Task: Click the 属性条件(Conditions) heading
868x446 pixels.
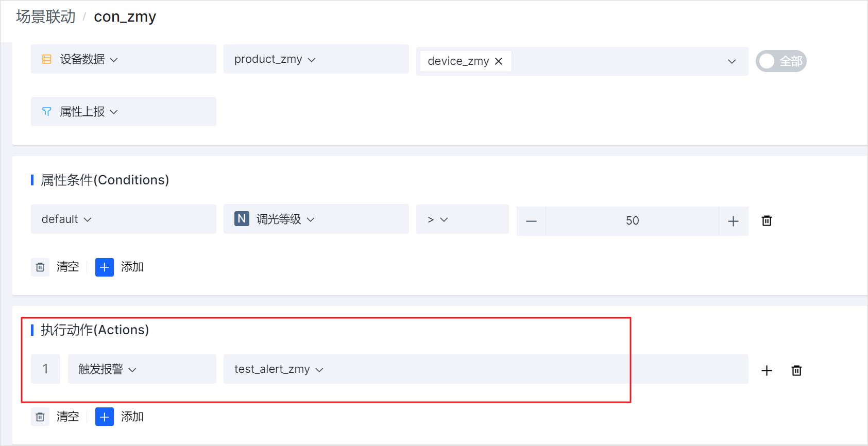Action: pos(105,180)
